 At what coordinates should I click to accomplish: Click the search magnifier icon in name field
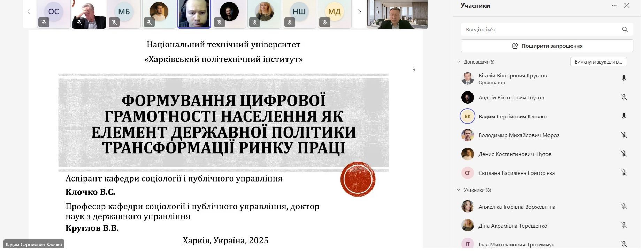click(x=625, y=30)
